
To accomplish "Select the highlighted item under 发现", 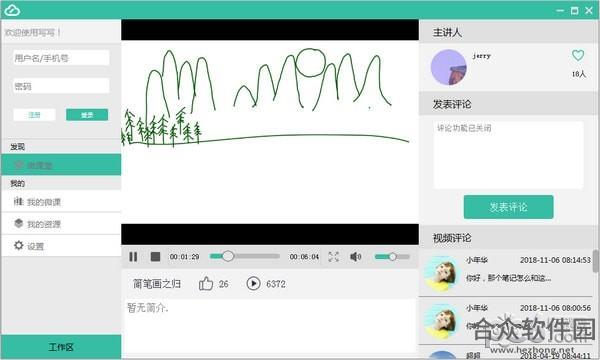I will click(61, 165).
